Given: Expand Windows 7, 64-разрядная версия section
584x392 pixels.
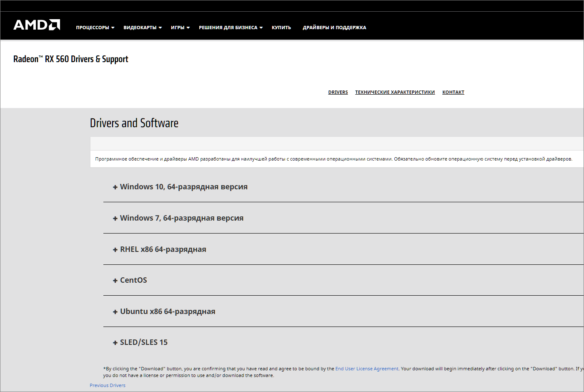Looking at the screenshot, I should [178, 218].
